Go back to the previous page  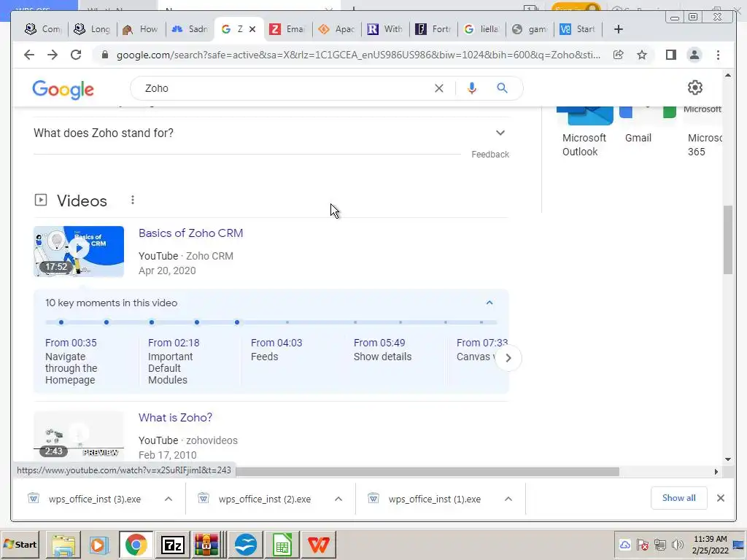pos(29,55)
